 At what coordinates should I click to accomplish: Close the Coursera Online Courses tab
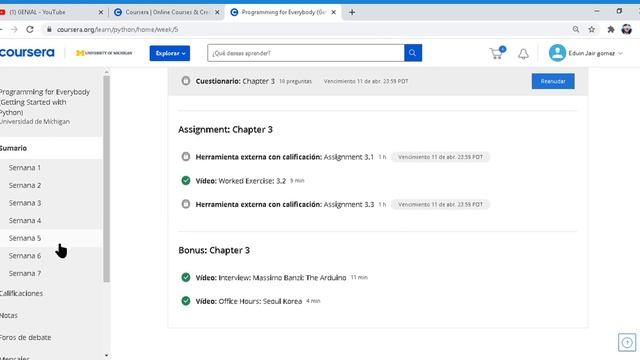pos(217,12)
